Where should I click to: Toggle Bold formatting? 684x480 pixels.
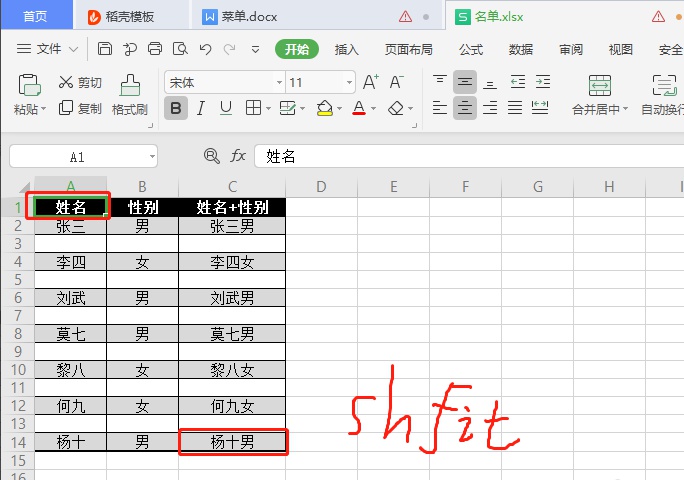click(x=176, y=108)
